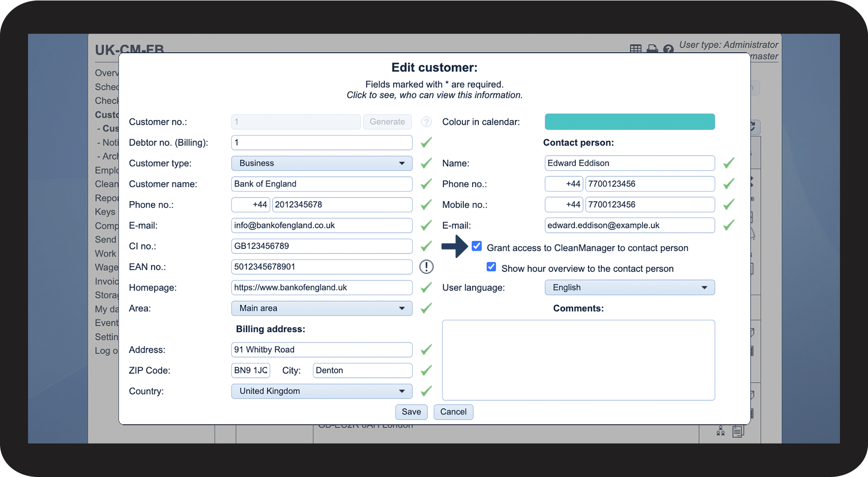Click the question mark beside Generate button

(426, 122)
